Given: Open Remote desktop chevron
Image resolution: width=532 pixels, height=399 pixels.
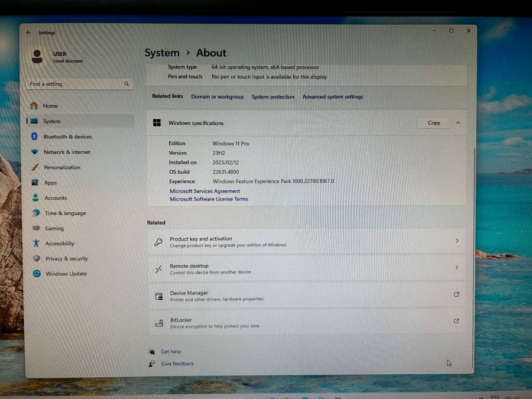Looking at the screenshot, I should pyautogui.click(x=457, y=268).
